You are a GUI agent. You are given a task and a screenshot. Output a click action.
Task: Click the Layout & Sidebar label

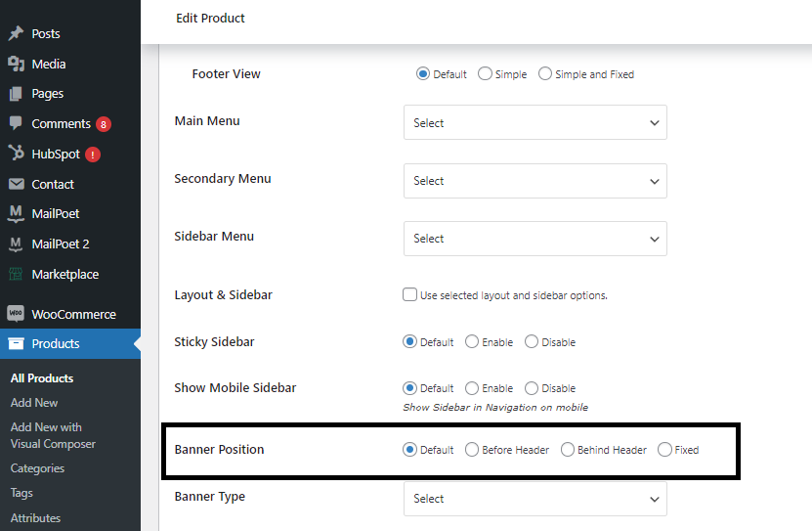point(223,294)
